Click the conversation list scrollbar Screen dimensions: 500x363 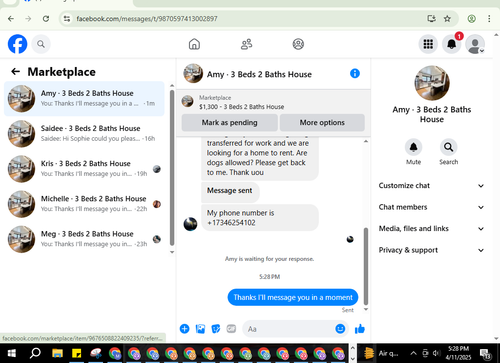(x=172, y=167)
